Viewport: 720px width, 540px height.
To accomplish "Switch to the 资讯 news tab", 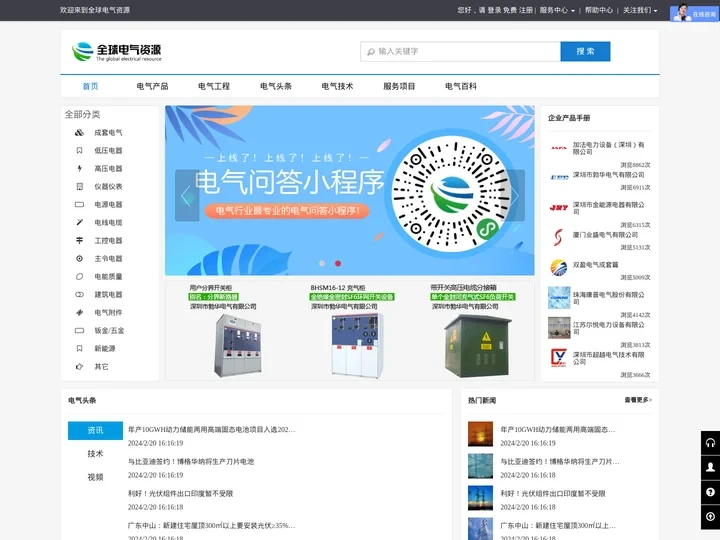I will click(96, 431).
